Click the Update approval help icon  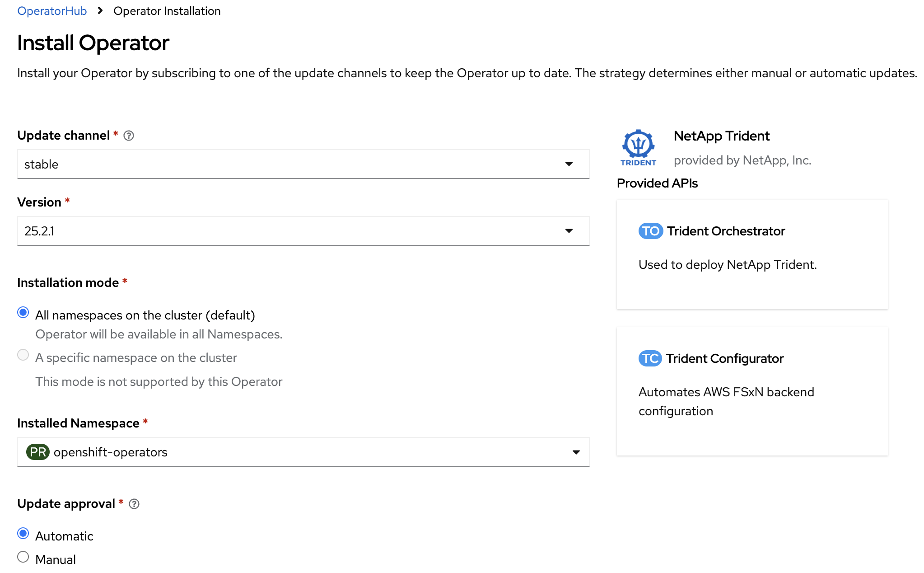[x=134, y=504]
